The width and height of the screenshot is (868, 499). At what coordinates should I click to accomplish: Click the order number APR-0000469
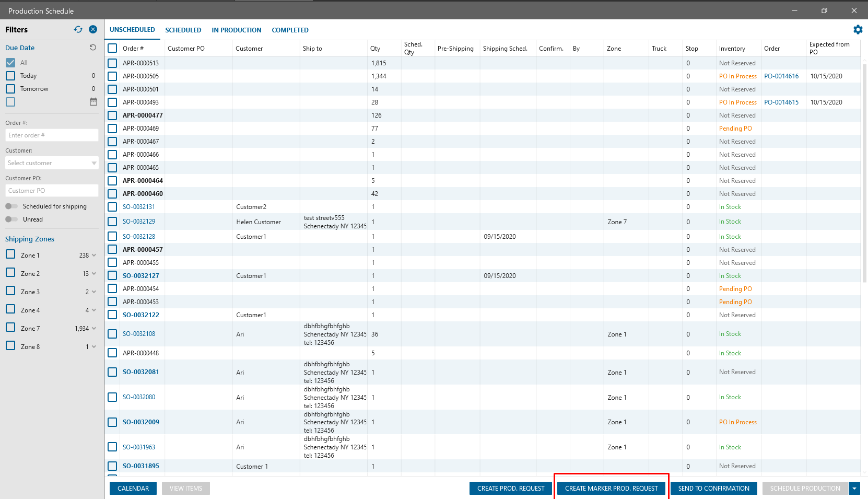point(141,129)
